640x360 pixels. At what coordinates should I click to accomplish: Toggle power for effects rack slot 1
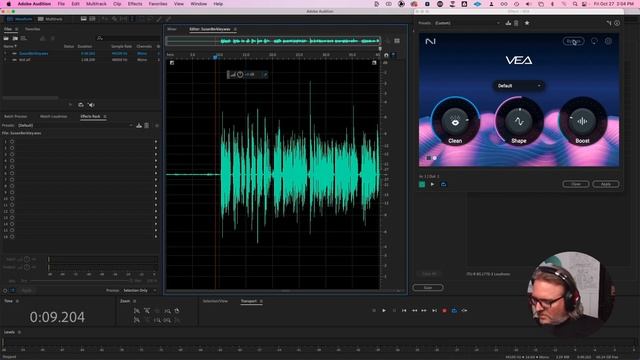point(12,142)
